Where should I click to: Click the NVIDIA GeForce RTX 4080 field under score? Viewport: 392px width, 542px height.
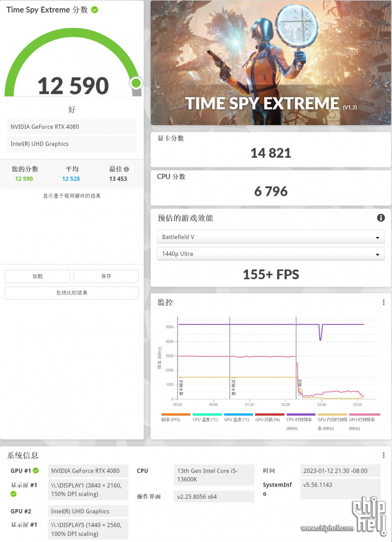click(72, 126)
